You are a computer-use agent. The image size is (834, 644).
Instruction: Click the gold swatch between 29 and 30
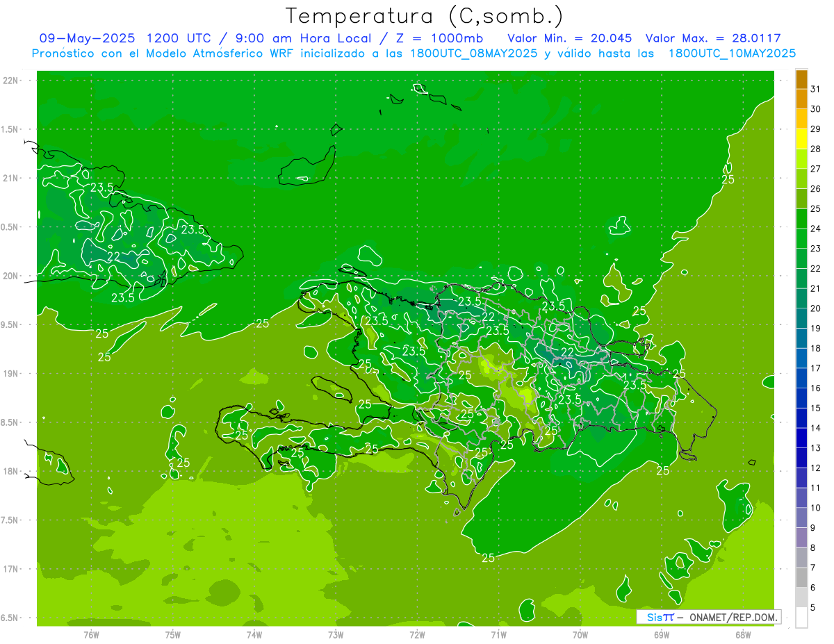pyautogui.click(x=801, y=119)
